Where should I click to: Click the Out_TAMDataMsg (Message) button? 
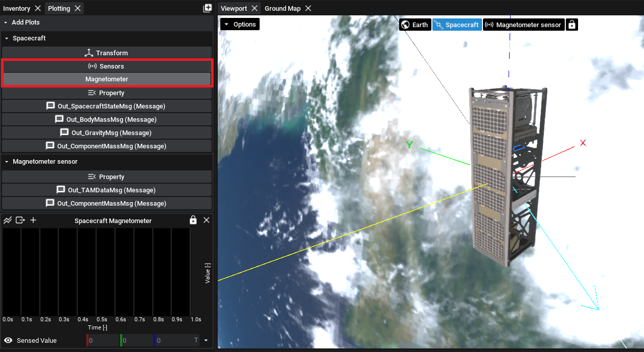coord(106,190)
